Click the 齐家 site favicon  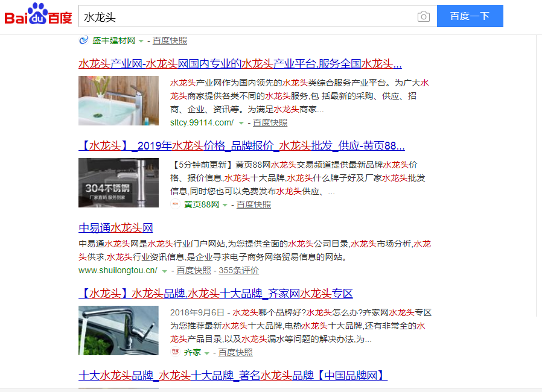click(x=175, y=352)
